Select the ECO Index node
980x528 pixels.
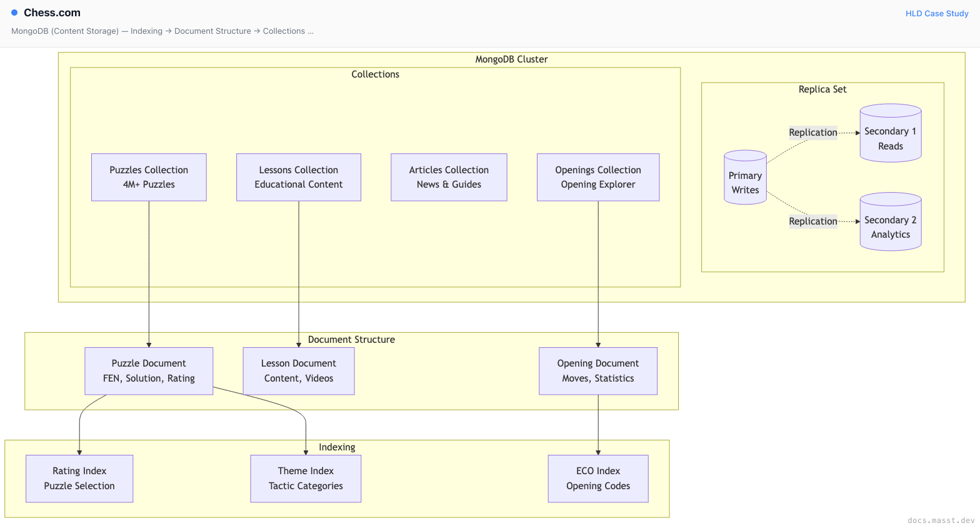pos(598,479)
